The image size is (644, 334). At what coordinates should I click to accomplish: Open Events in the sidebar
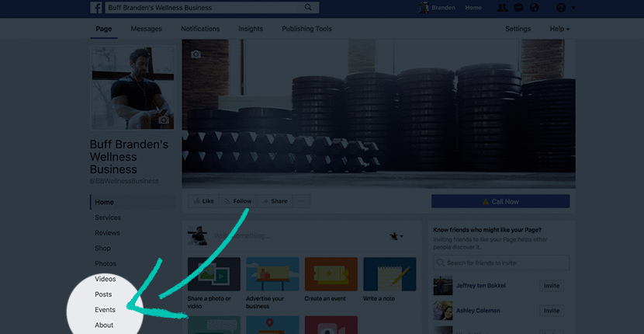coord(106,310)
